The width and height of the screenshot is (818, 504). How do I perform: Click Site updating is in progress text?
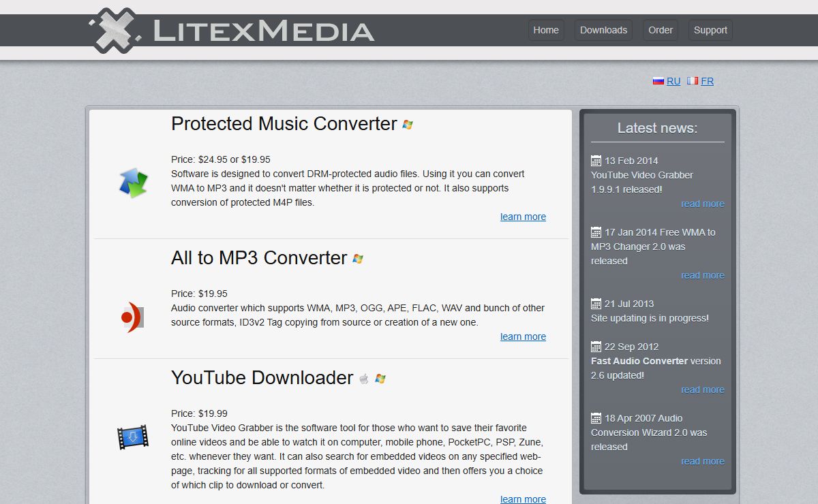[x=650, y=318]
